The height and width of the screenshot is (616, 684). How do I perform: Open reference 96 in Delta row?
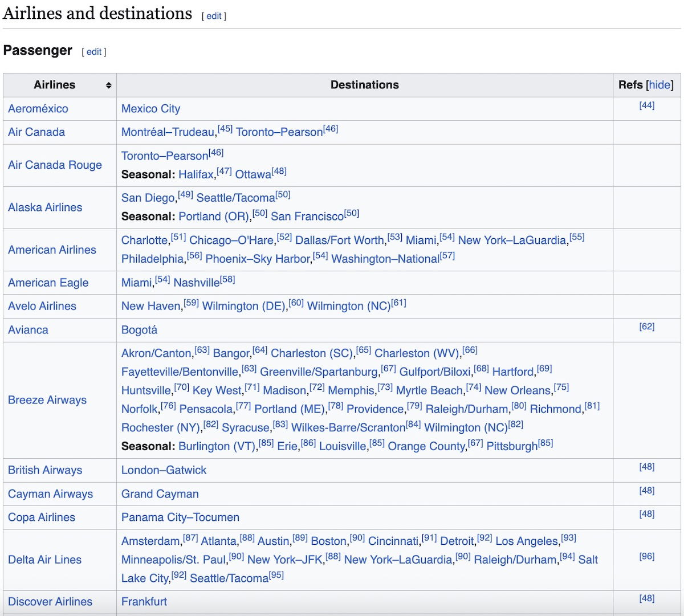[646, 556]
